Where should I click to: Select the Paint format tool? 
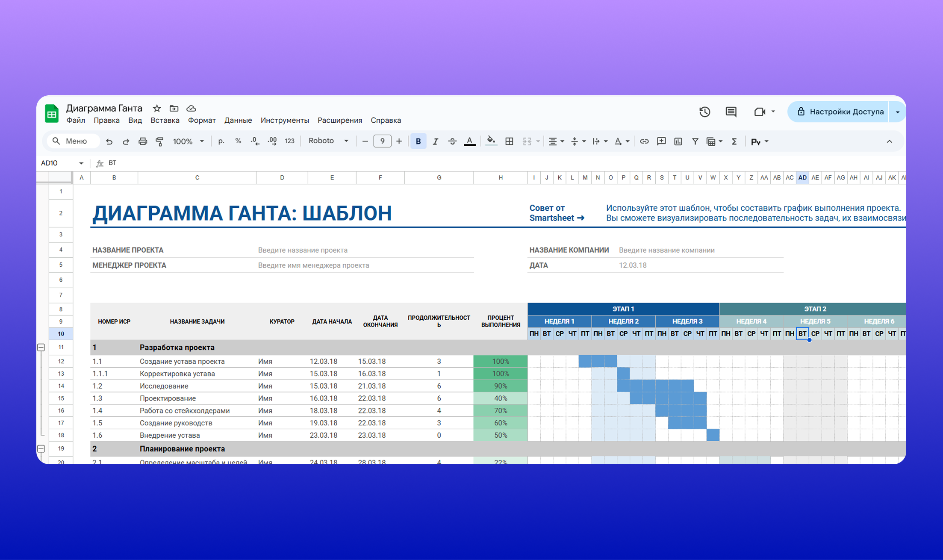pyautogui.click(x=160, y=141)
